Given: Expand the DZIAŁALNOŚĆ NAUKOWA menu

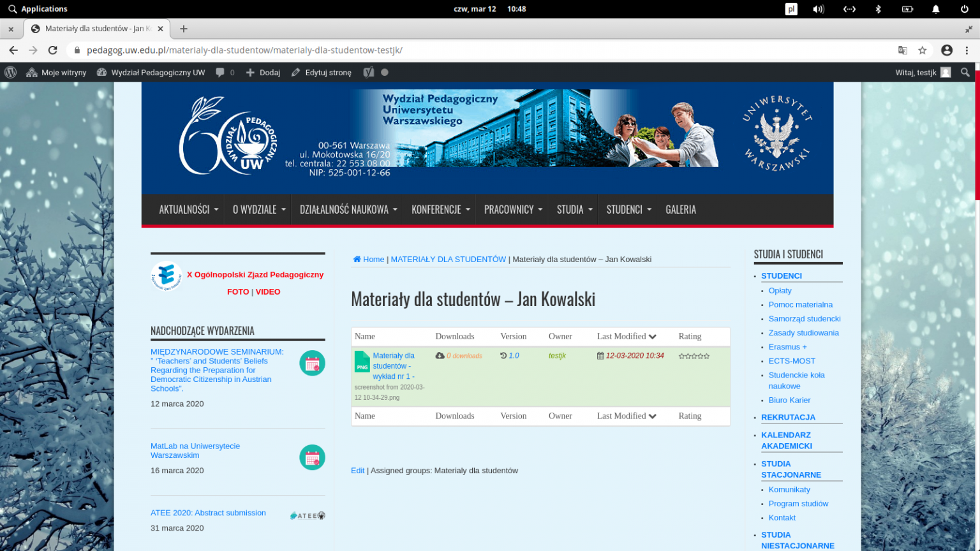Looking at the screenshot, I should (348, 209).
